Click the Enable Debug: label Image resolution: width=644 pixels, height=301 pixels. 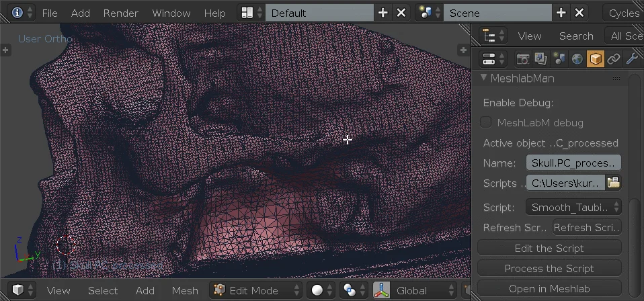point(518,103)
